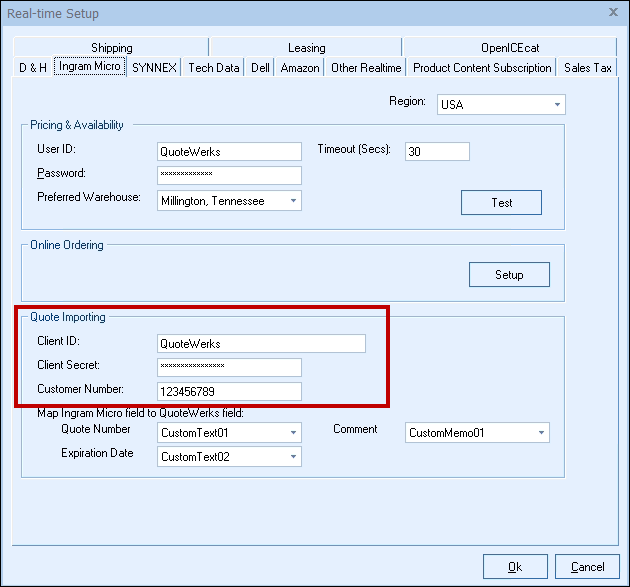Click the Client ID field
The width and height of the screenshot is (630, 587).
tap(261, 344)
